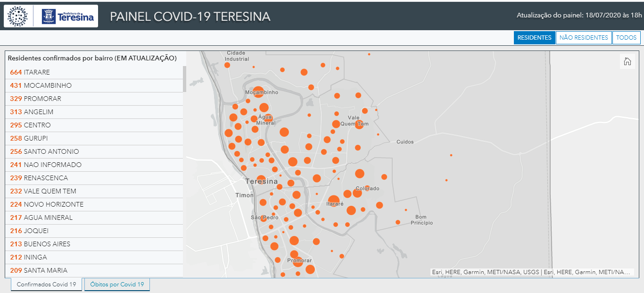Select the 239 RENASCENCA row
The image size is (644, 293).
pos(94,178)
